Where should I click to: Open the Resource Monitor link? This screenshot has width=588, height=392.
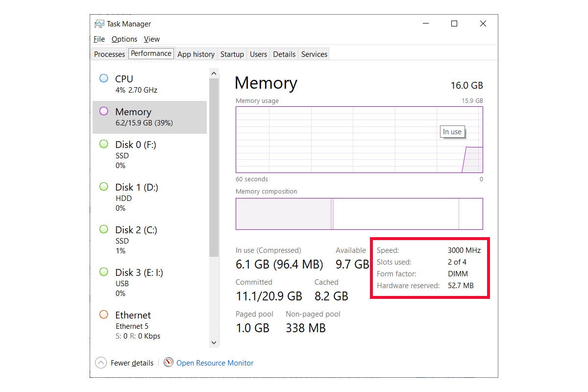pos(215,363)
